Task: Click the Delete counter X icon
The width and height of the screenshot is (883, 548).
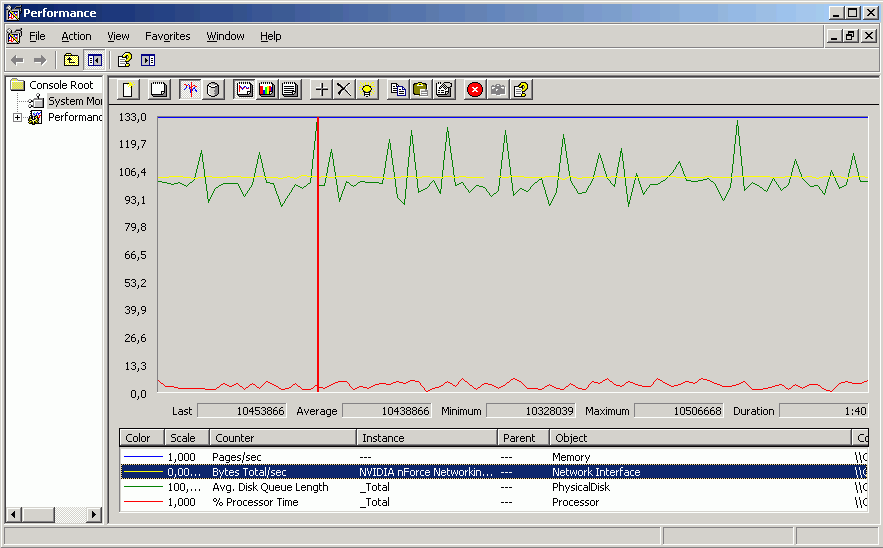Action: (x=344, y=90)
